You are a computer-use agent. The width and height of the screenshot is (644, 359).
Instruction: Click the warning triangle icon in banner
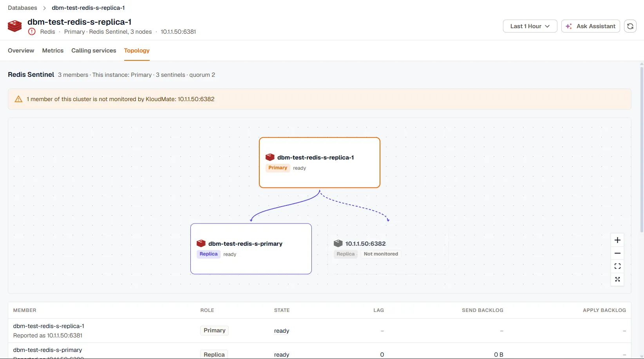(18, 99)
